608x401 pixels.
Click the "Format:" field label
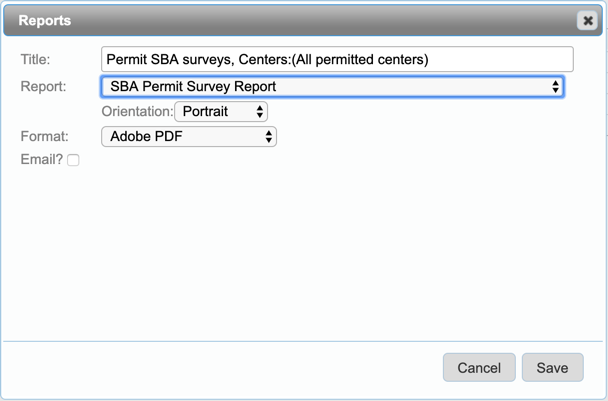pos(42,135)
